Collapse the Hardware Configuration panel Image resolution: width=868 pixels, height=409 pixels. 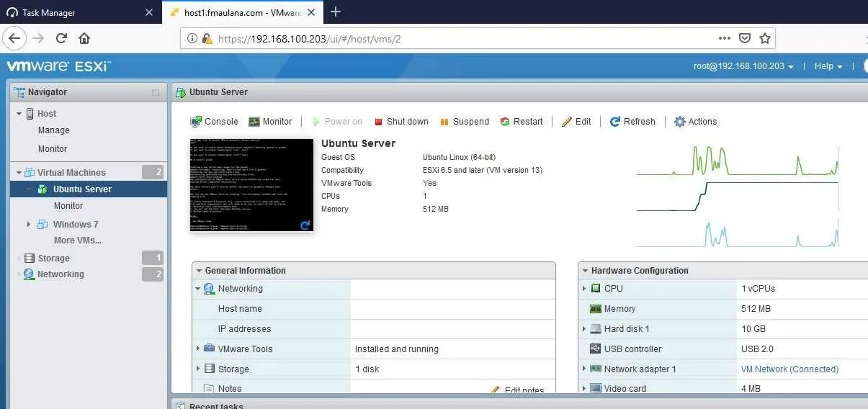[586, 271]
